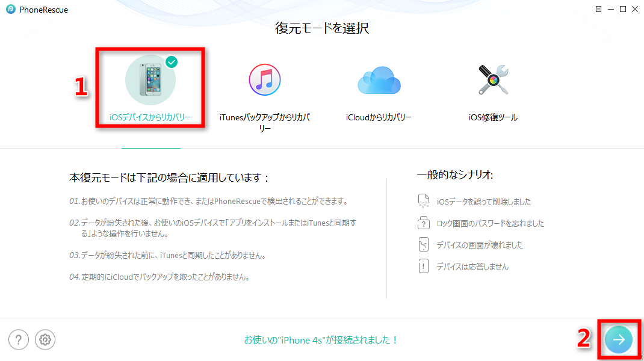
Task: Click the deleted iOS data scenario icon
Action: (424, 201)
